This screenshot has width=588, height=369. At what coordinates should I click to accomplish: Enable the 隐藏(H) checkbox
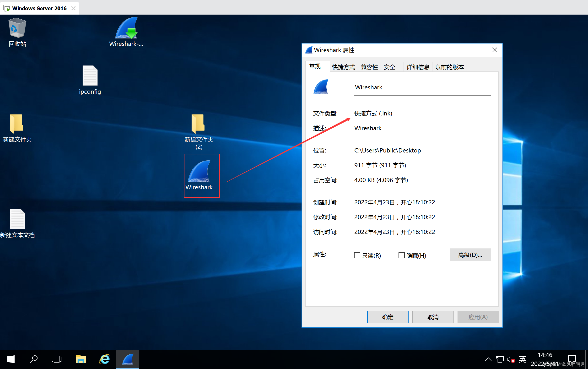point(402,255)
